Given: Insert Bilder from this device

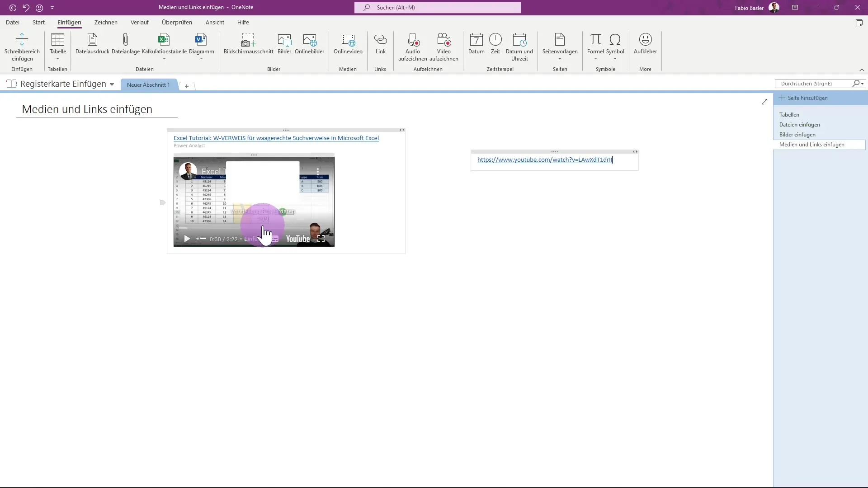Looking at the screenshot, I should (284, 40).
